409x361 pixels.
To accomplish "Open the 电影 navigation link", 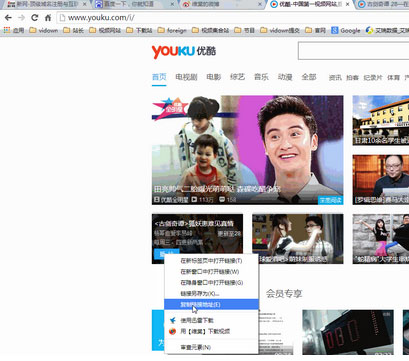I will click(x=214, y=77).
